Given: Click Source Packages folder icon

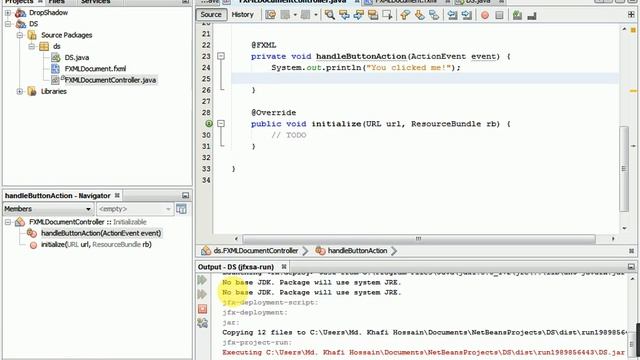Looking at the screenshot, I should tap(32, 35).
